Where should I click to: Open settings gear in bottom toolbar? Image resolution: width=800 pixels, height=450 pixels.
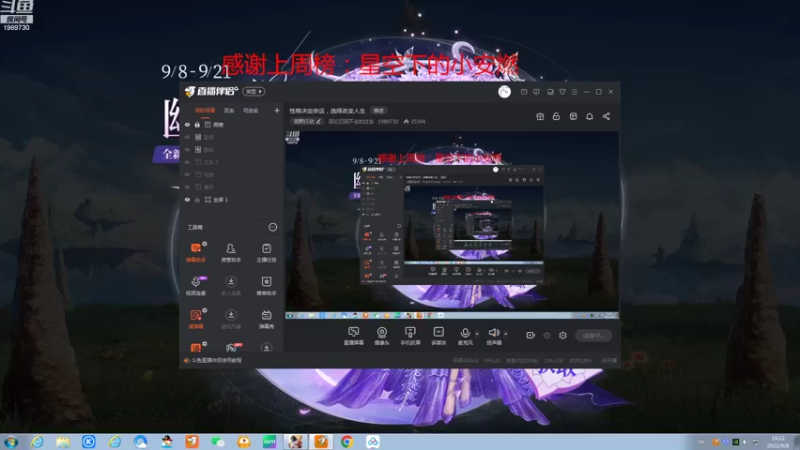click(x=563, y=335)
